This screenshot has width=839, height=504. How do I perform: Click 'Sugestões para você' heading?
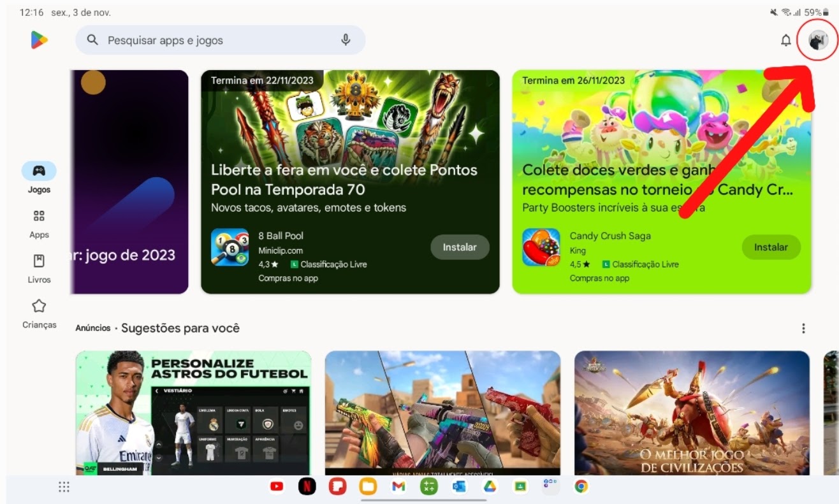(180, 328)
